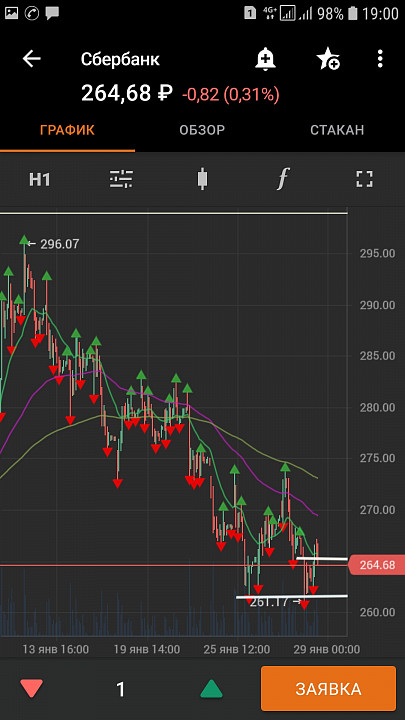Viewport: 405px width, 720px height.
Task: Tap the 25 янв 12:00 time label
Action: click(x=237, y=649)
